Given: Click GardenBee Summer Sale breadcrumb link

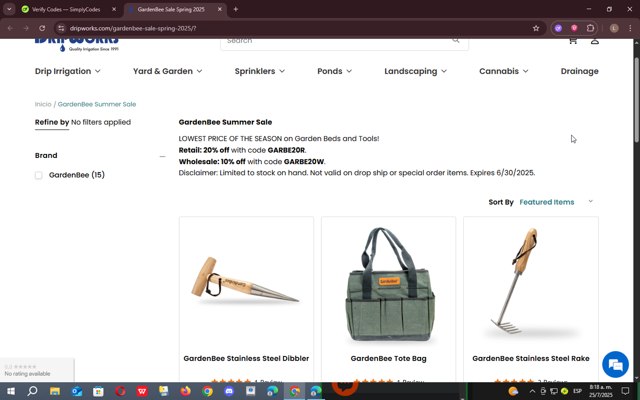Looking at the screenshot, I should coord(97,104).
